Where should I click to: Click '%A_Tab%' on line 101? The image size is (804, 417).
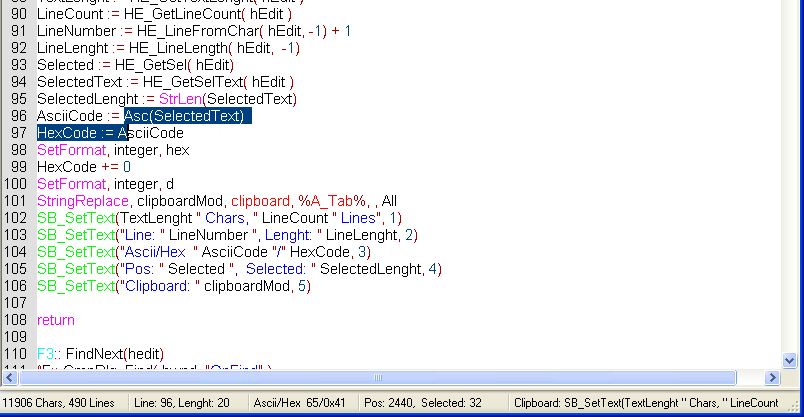pos(332,201)
